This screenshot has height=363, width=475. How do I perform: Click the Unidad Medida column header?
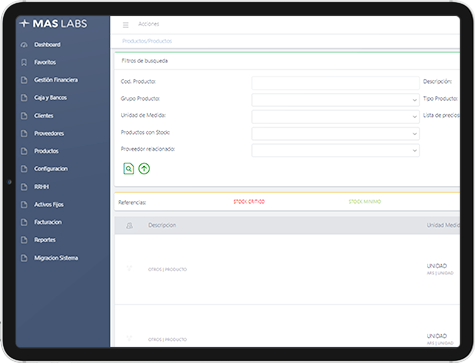tap(443, 225)
